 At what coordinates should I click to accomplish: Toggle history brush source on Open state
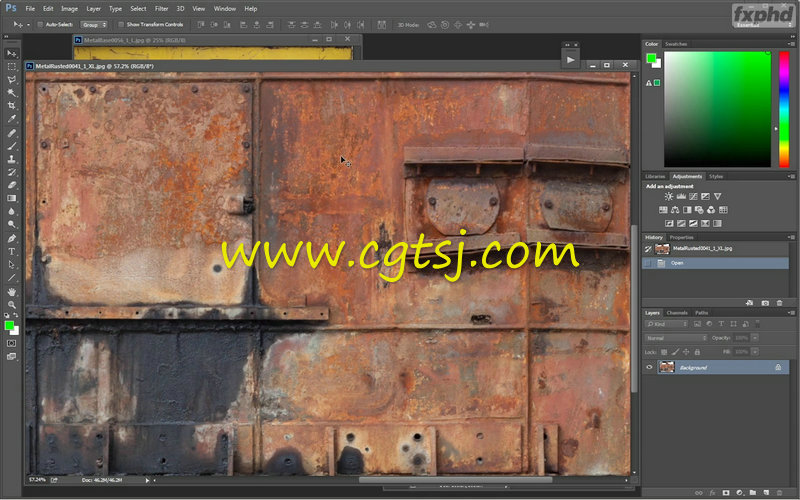tap(648, 263)
